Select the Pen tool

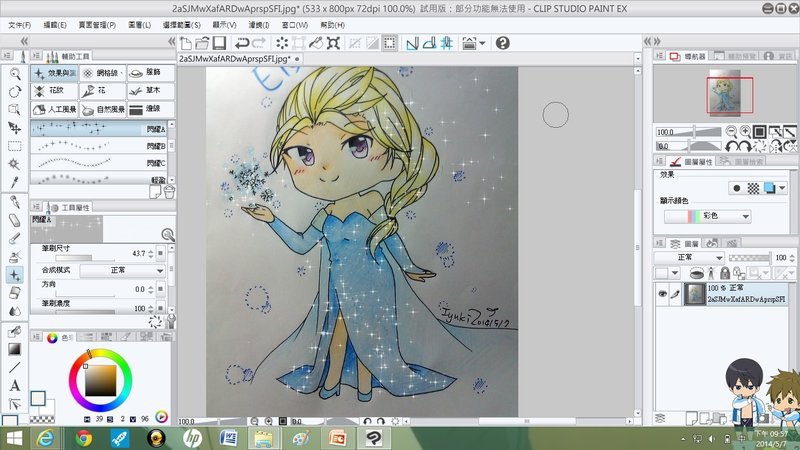point(15,203)
